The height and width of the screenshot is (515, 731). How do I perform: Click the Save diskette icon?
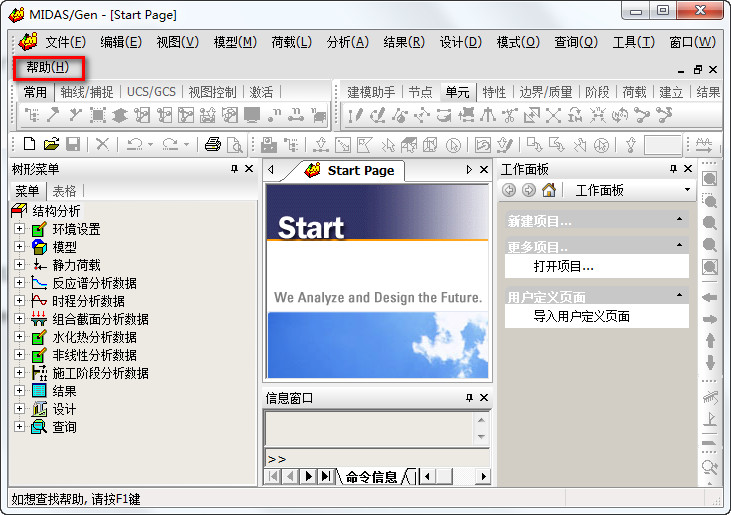(73, 144)
